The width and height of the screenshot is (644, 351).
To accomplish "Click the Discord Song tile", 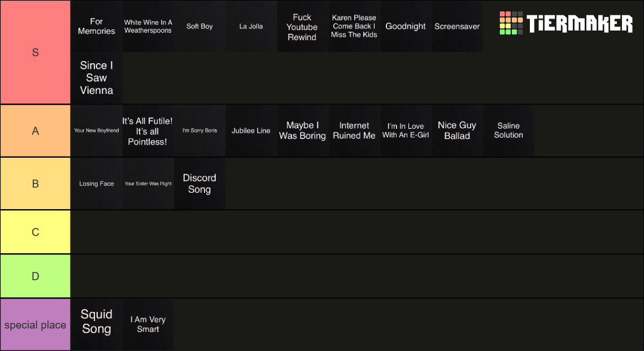I will tap(199, 183).
